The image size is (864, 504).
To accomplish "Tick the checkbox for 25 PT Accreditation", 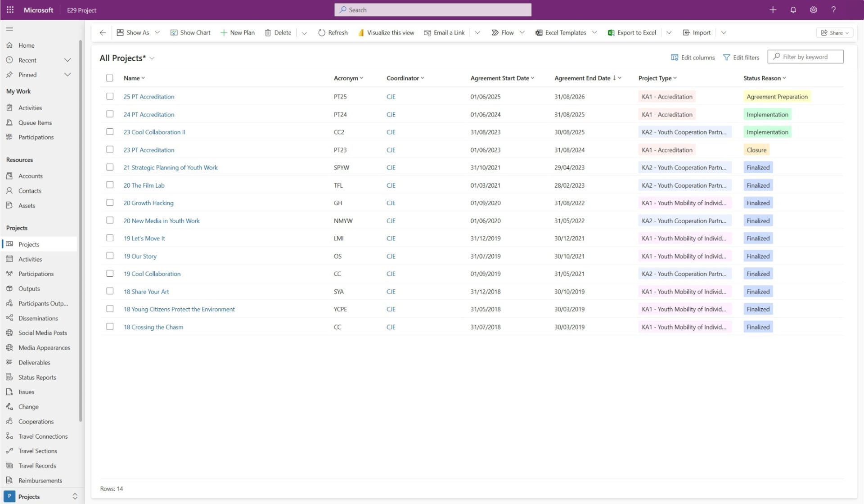I will (110, 96).
